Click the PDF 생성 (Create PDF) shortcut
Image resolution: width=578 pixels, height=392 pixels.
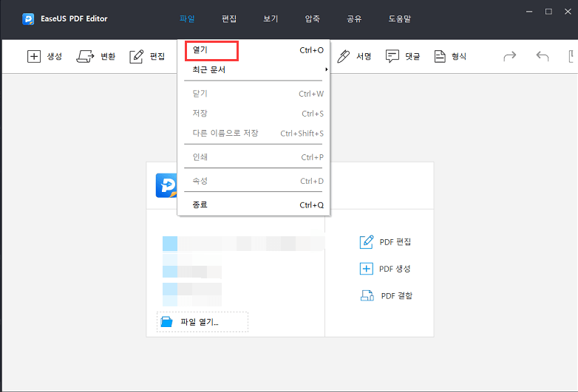click(385, 269)
